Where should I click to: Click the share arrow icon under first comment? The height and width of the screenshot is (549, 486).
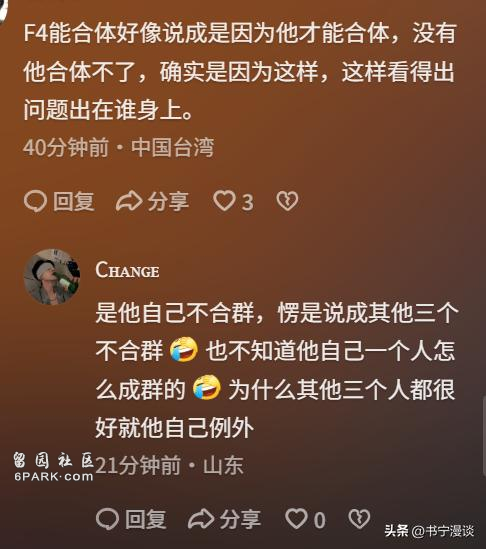click(129, 201)
